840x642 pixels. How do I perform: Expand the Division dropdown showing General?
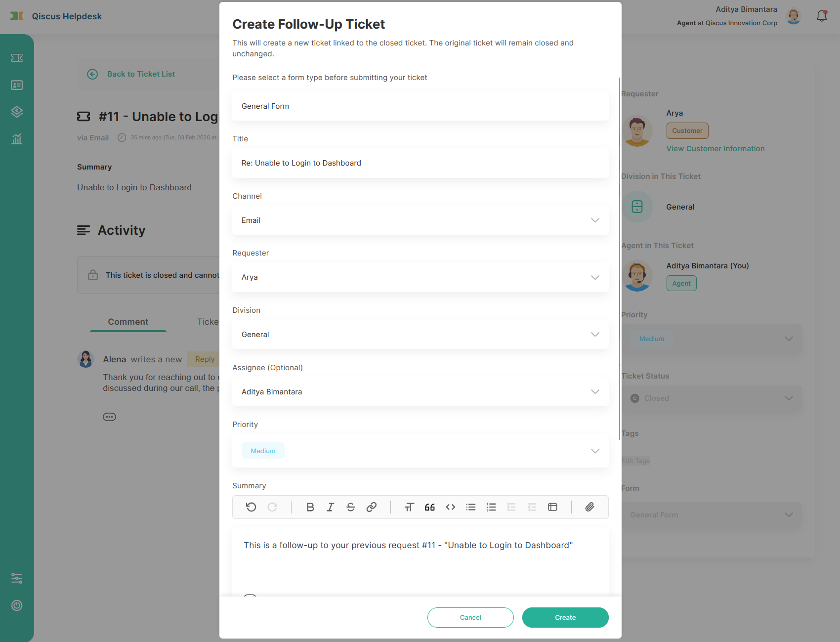pos(420,335)
